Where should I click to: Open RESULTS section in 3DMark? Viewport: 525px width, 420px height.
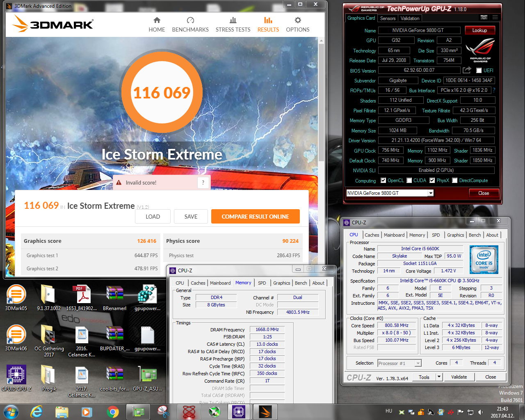click(268, 25)
